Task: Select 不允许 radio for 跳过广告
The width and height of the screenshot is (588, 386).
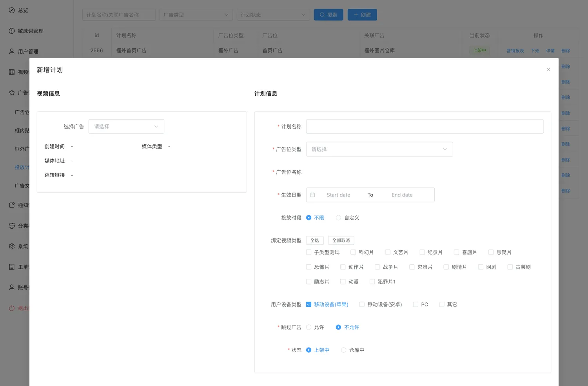Action: 338,327
